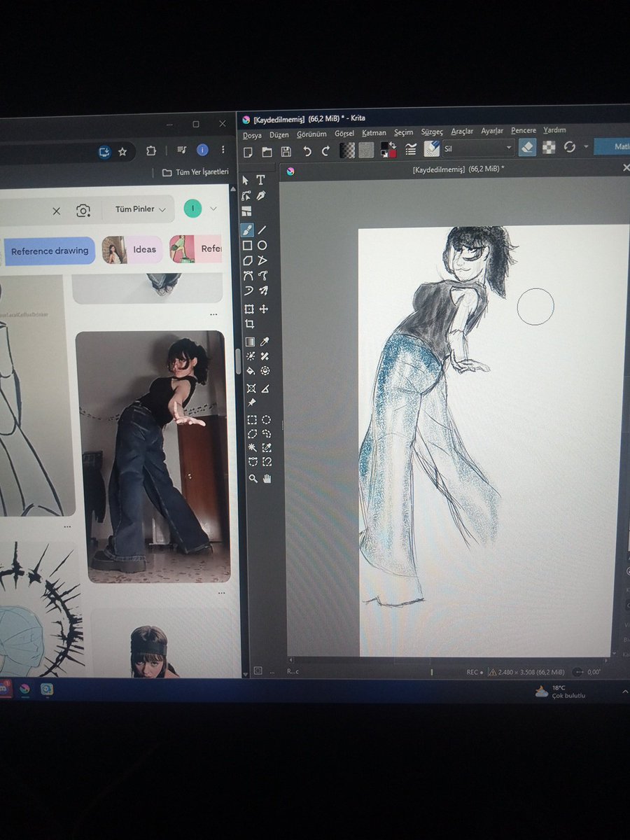Select the Magnetic Selection tool

coord(267,462)
